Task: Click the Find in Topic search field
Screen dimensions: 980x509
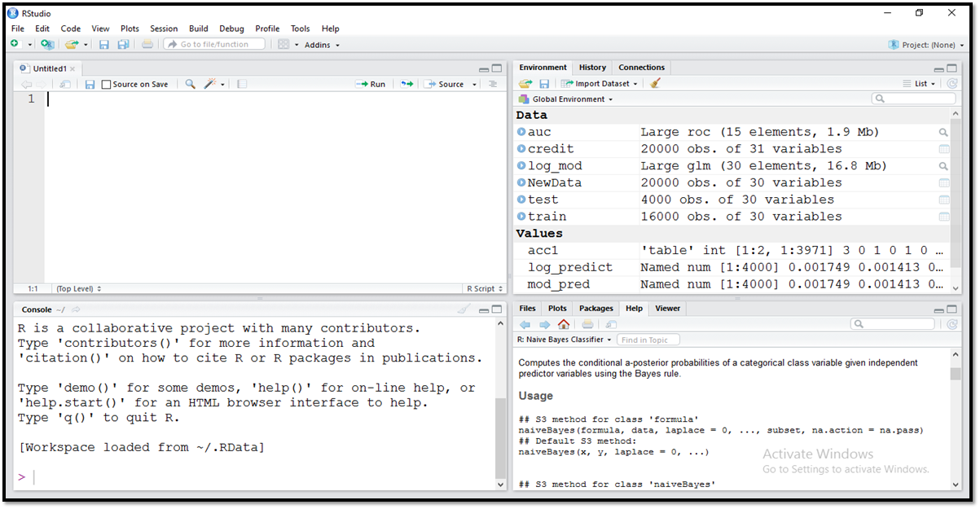Action: pos(648,340)
